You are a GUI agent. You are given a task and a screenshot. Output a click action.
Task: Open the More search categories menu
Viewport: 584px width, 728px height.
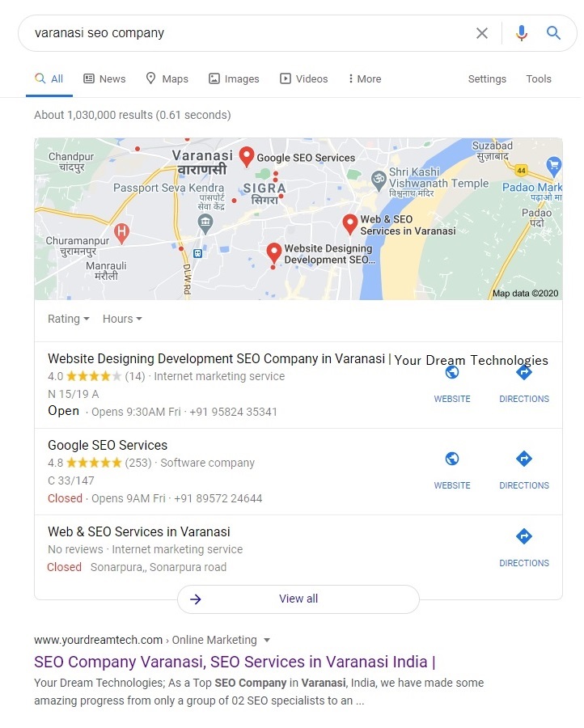(x=365, y=79)
